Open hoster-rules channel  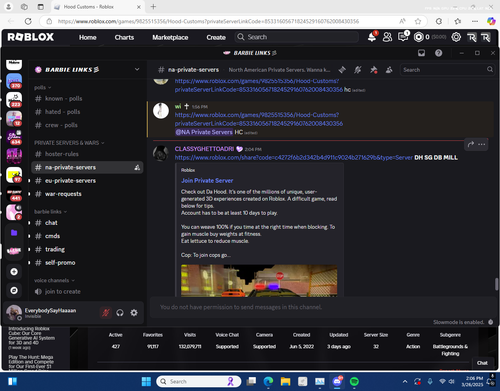[x=62, y=154]
